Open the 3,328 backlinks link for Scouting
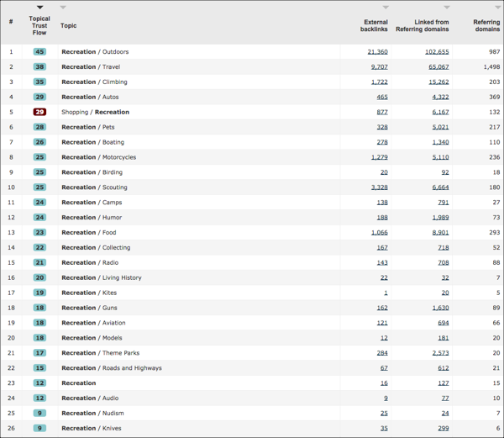Viewport: 504px width, 438px height. pos(379,187)
